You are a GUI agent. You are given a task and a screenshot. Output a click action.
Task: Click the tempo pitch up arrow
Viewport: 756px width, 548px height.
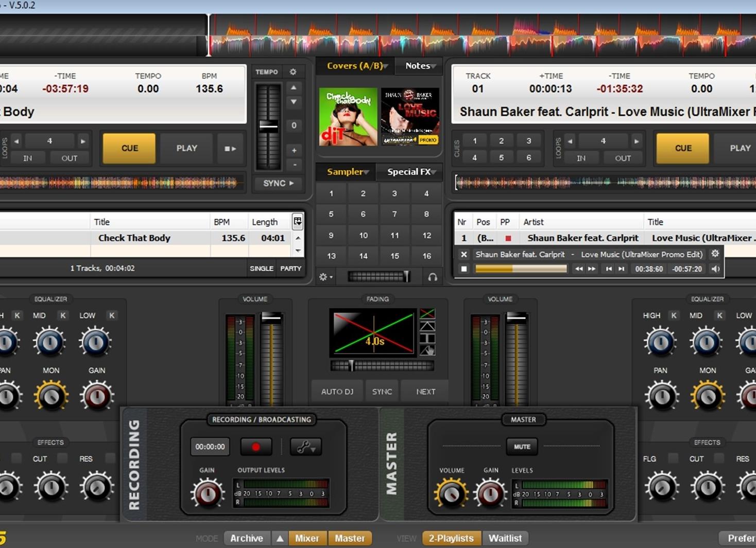[x=294, y=87]
